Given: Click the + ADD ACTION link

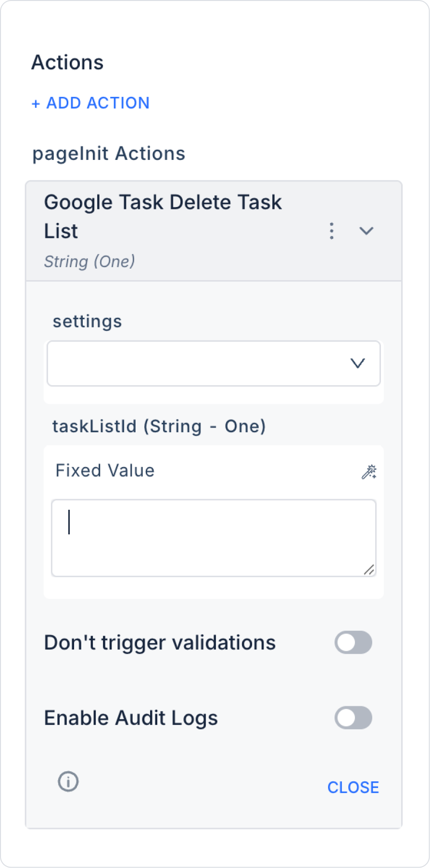Looking at the screenshot, I should pos(90,103).
